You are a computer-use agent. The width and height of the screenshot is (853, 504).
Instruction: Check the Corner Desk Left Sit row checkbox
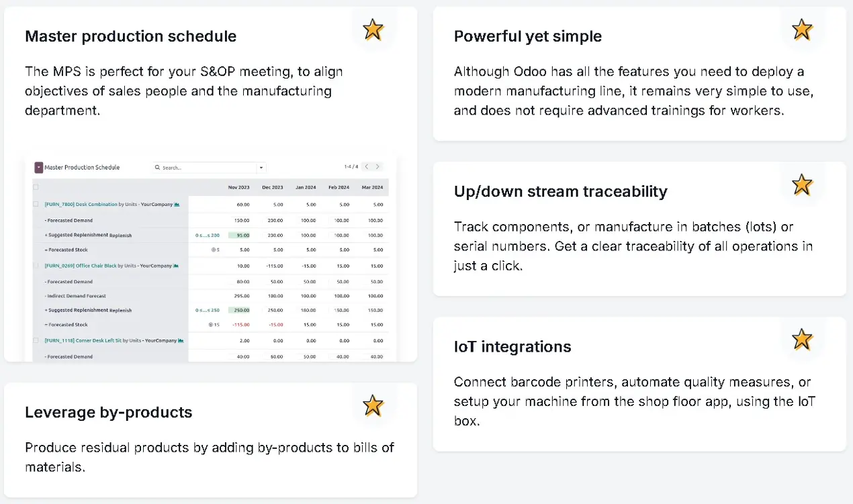(x=36, y=340)
